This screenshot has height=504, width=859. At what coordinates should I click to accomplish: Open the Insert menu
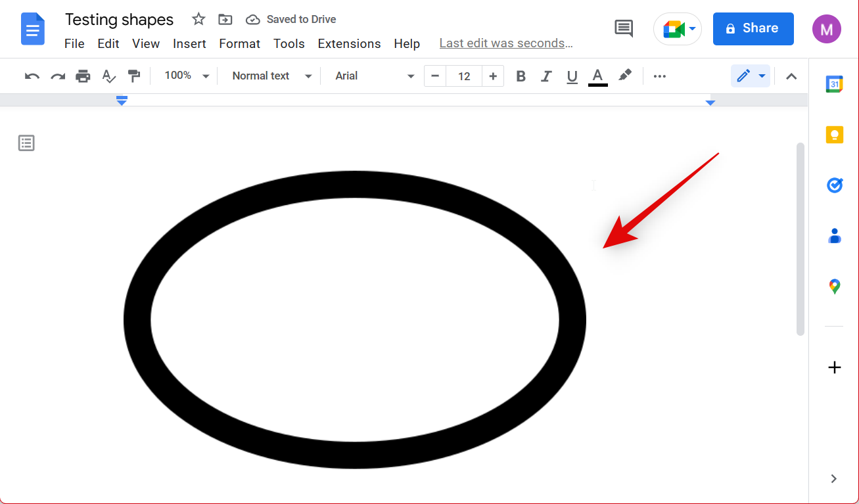tap(189, 43)
